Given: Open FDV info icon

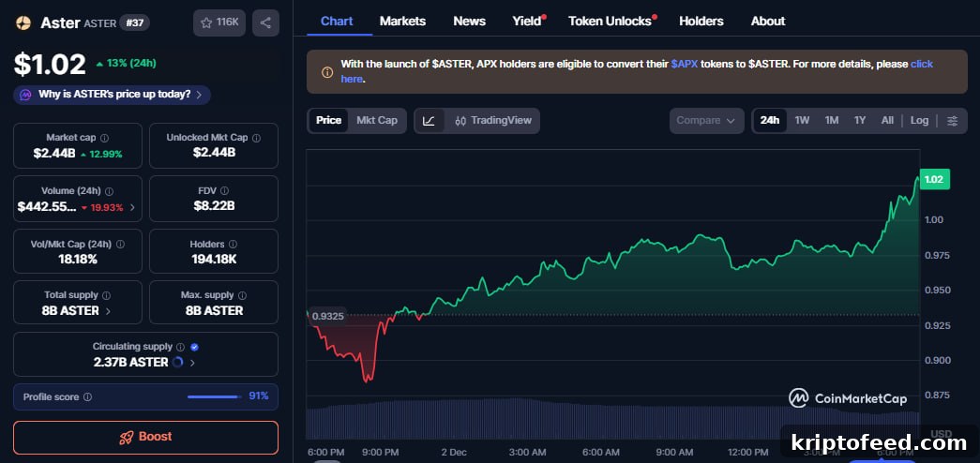Looking at the screenshot, I should (224, 190).
